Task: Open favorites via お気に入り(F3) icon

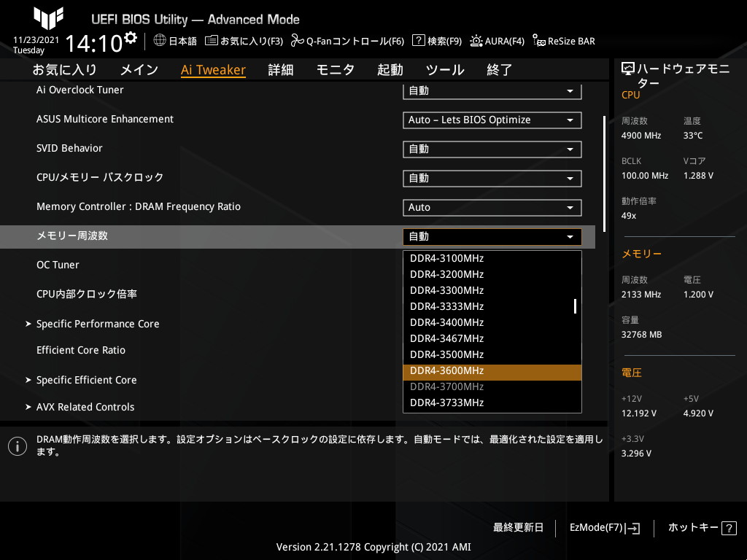Action: [x=212, y=41]
